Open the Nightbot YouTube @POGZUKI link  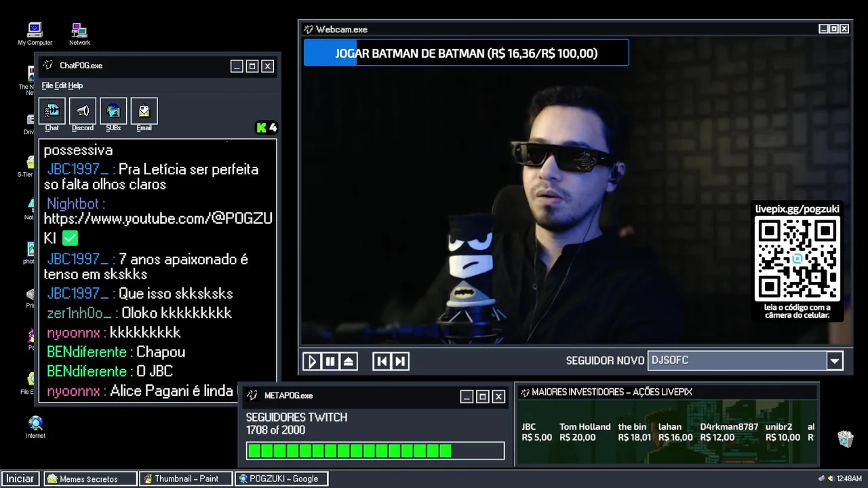point(158,228)
